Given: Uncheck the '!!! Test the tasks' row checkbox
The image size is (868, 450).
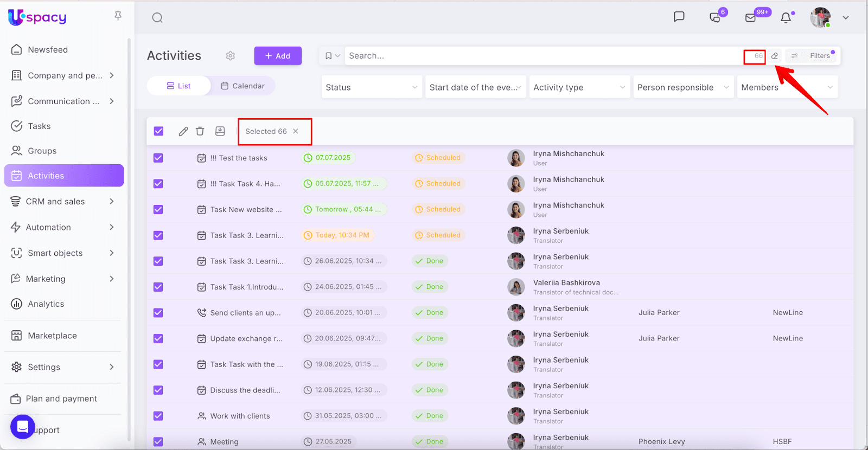Looking at the screenshot, I should [x=158, y=158].
